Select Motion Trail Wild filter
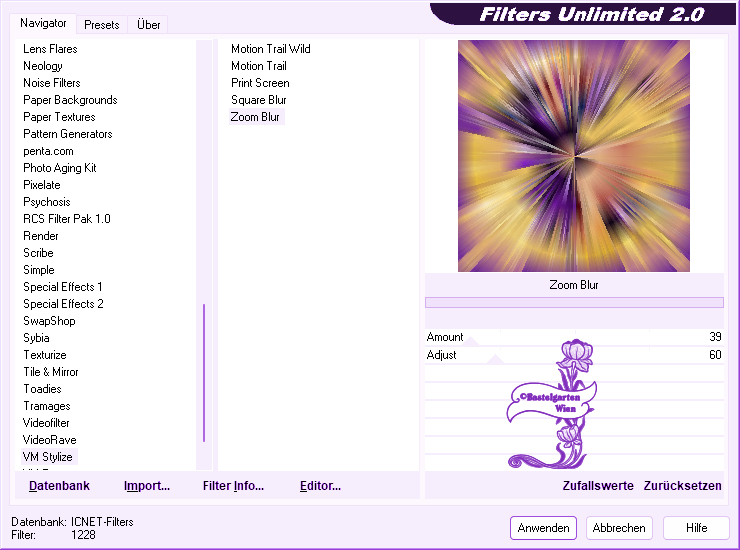 pyautogui.click(x=270, y=49)
